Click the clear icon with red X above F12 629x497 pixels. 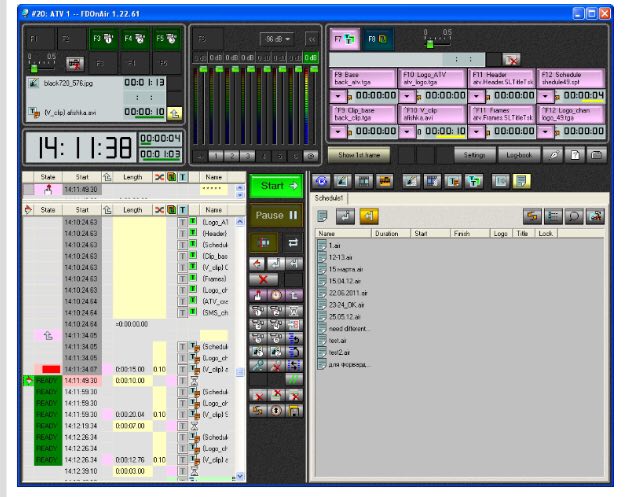tap(511, 59)
